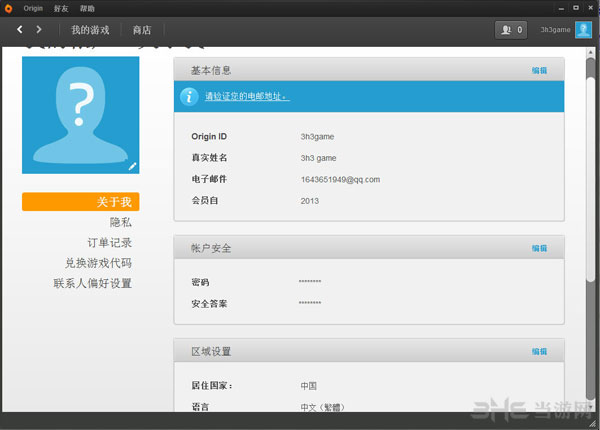
Task: Open the 帮助 menu
Action: tap(88, 7)
